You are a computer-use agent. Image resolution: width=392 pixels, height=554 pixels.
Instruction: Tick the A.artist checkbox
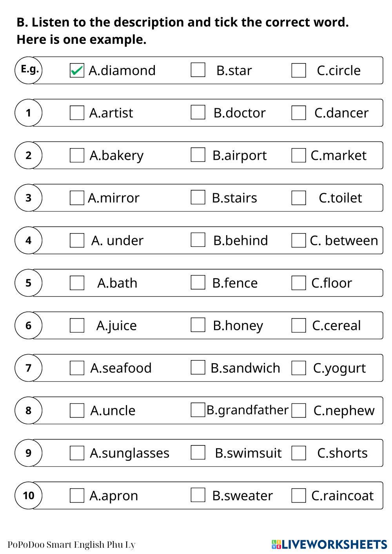(77, 113)
